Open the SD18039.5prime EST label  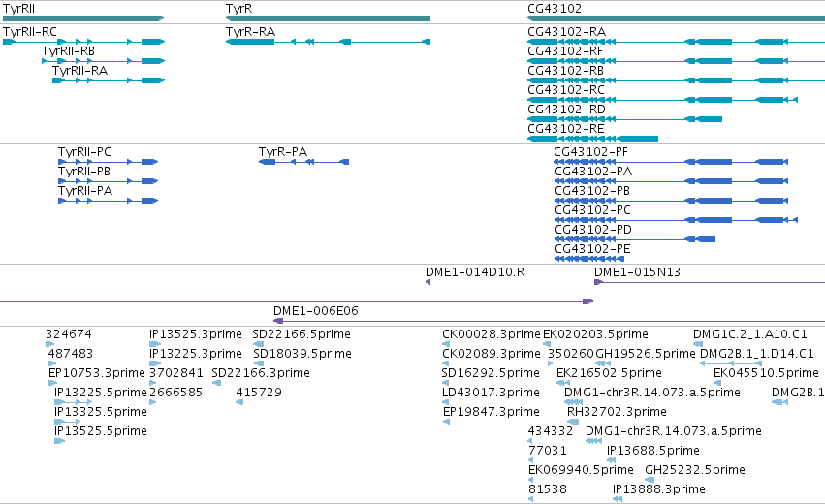pos(302,354)
